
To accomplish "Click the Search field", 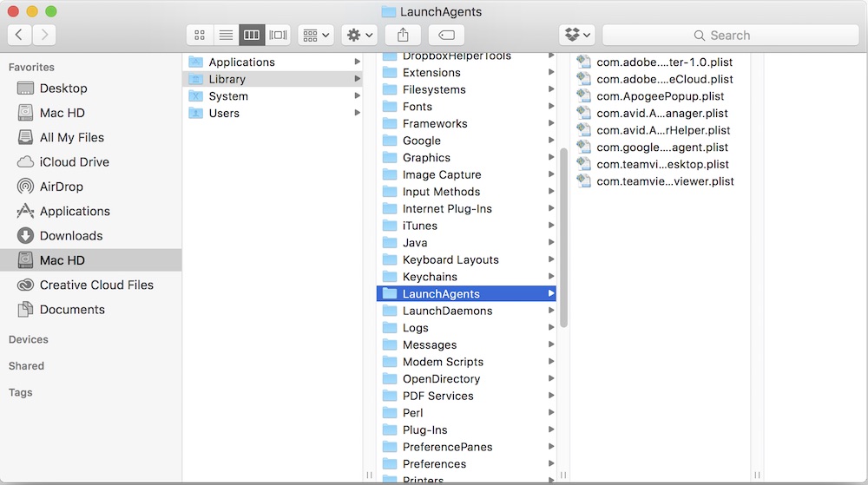I will (731, 35).
